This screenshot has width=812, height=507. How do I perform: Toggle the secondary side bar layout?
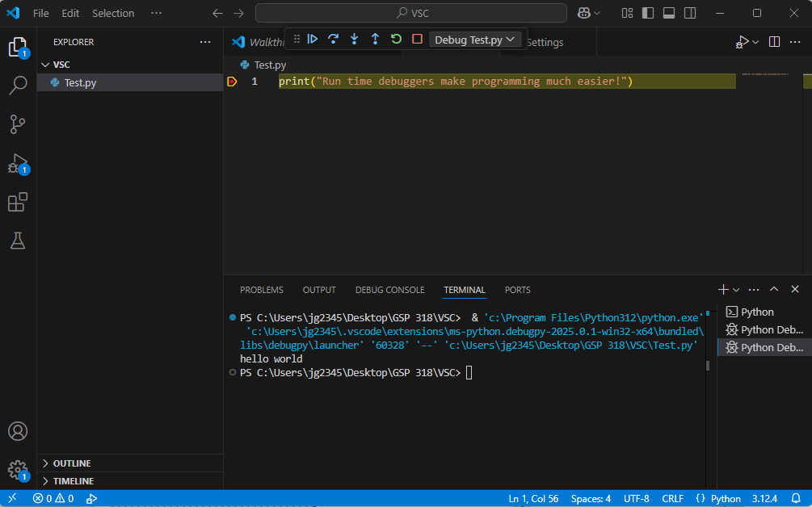[x=689, y=13]
